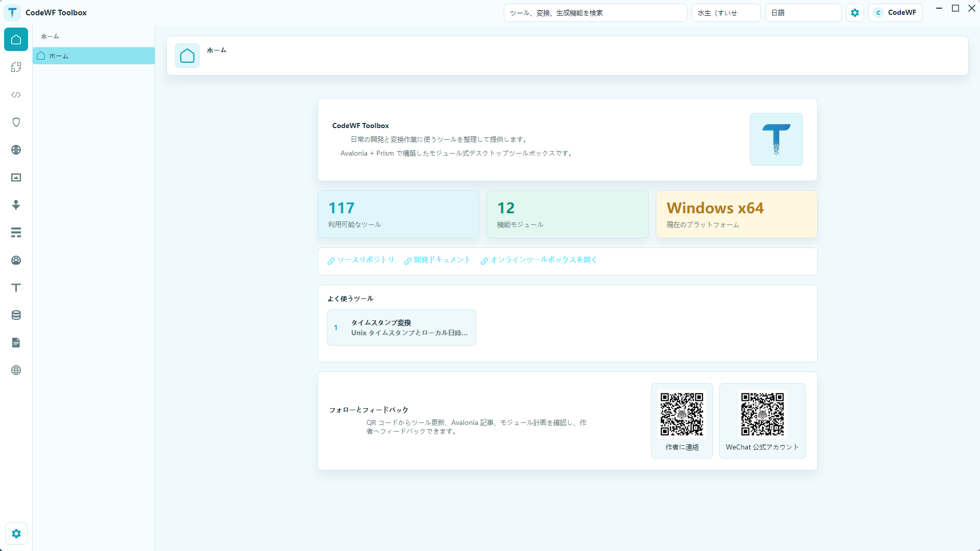Click the home icon in page header

pos(187,56)
